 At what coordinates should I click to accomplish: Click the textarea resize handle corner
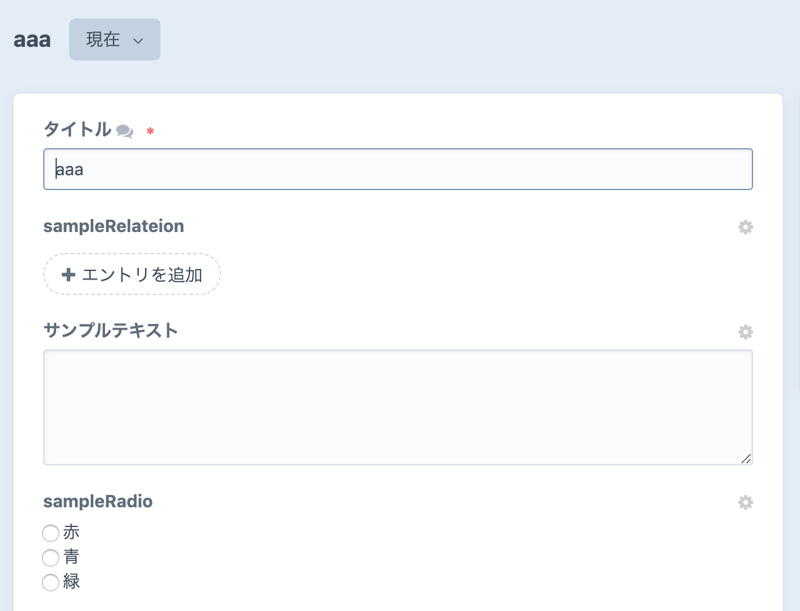point(746,458)
